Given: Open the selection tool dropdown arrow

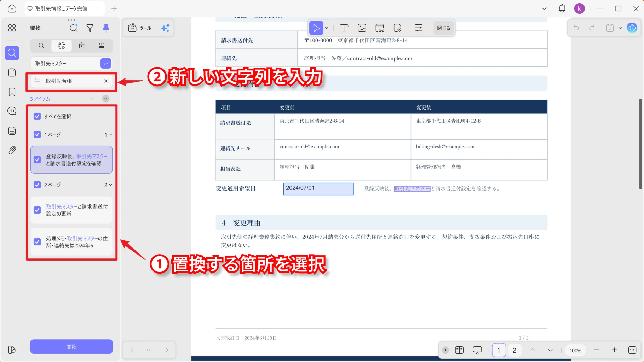Looking at the screenshot, I should (327, 28).
